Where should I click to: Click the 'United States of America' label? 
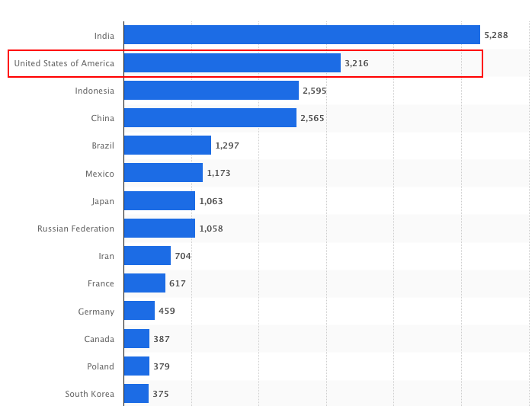point(64,63)
